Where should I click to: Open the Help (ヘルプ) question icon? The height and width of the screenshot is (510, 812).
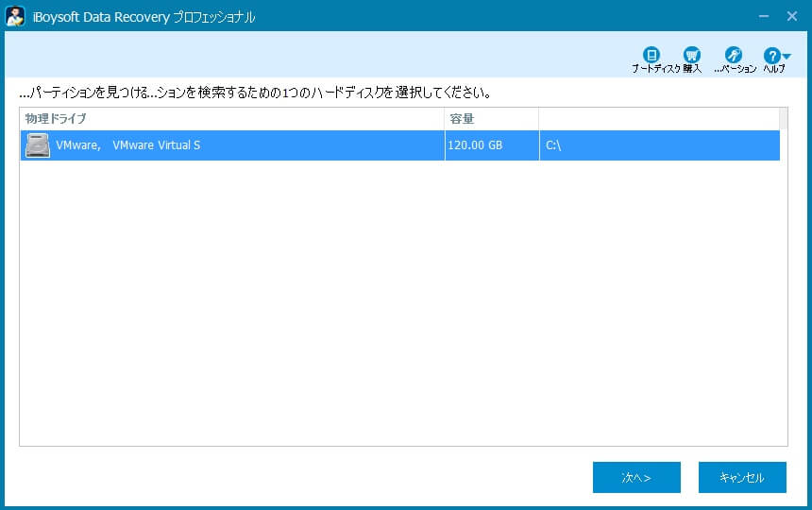[x=771, y=56]
